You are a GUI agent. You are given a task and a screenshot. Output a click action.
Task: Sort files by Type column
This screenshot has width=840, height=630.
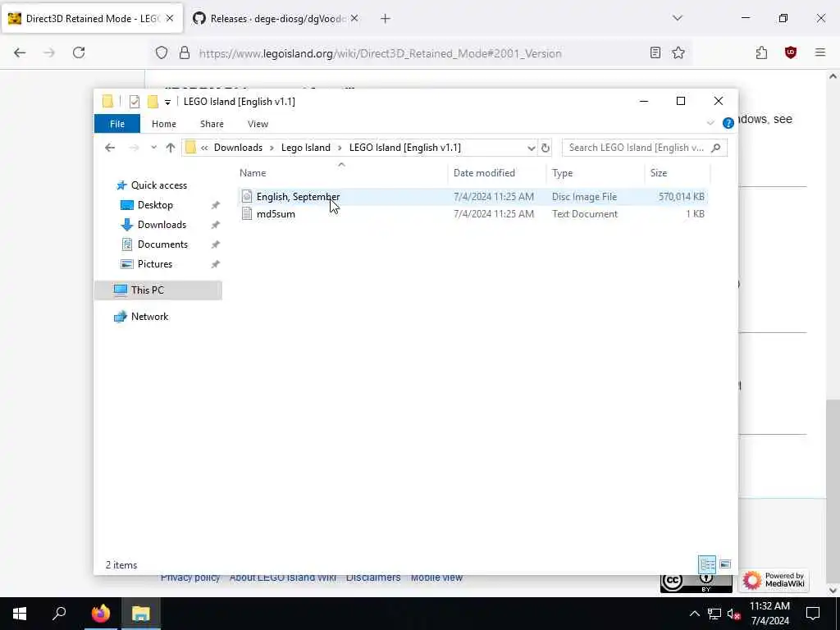click(x=562, y=173)
